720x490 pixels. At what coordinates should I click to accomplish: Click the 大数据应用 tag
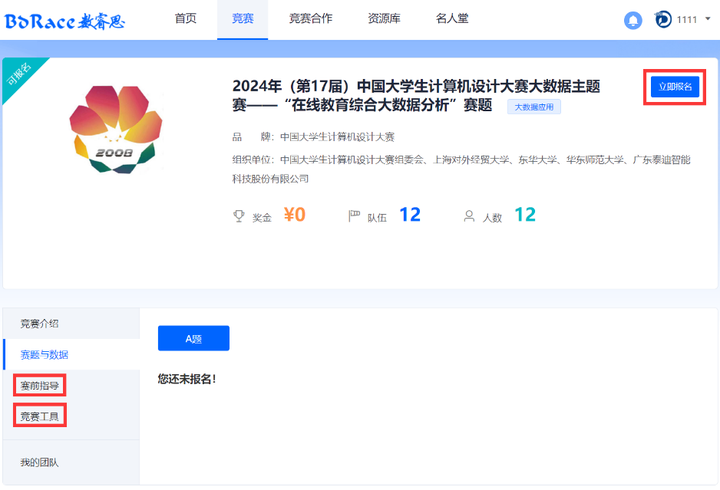tap(534, 107)
